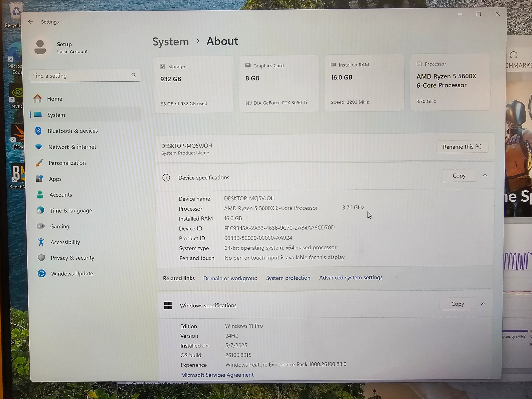
Task: Select the System tab in sidebar
Action: pyautogui.click(x=56, y=115)
